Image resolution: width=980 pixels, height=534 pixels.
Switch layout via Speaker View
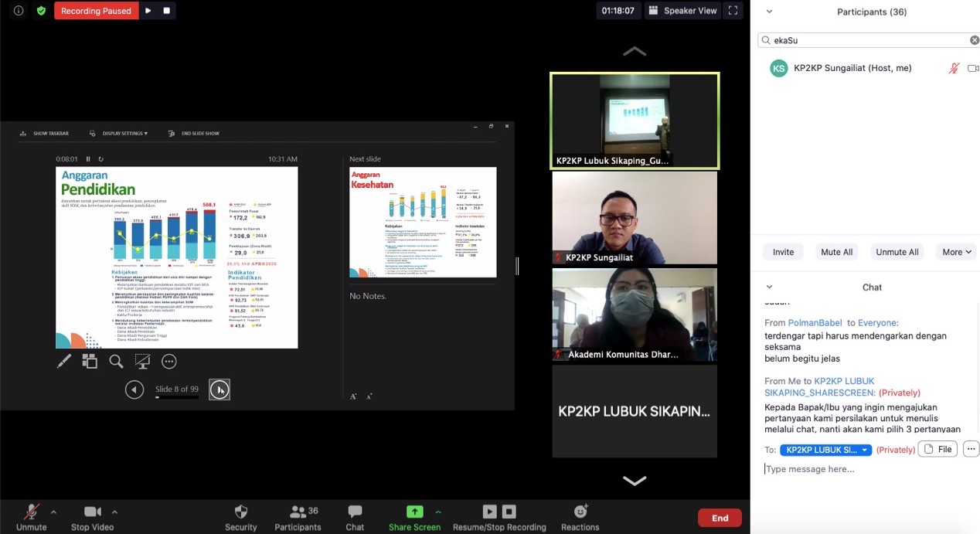pos(683,11)
